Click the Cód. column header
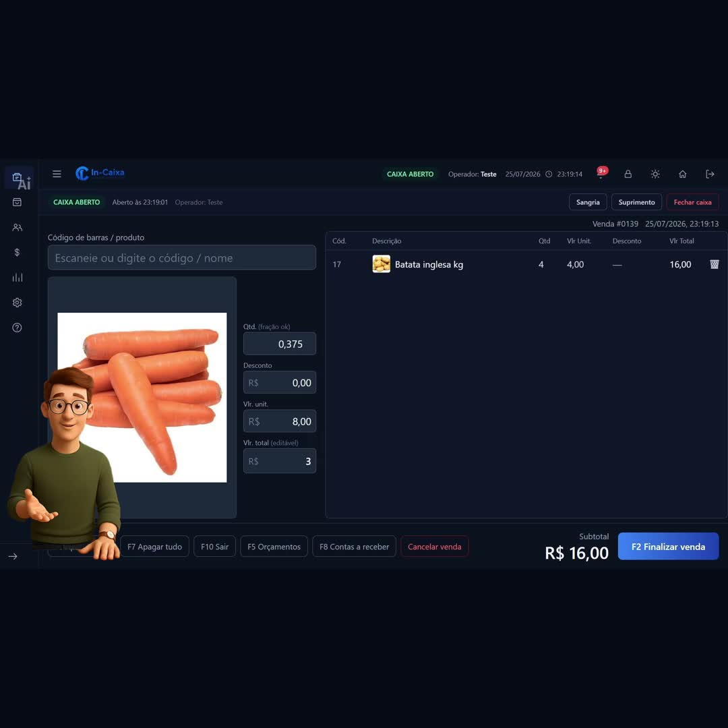728x728 pixels. (x=339, y=241)
